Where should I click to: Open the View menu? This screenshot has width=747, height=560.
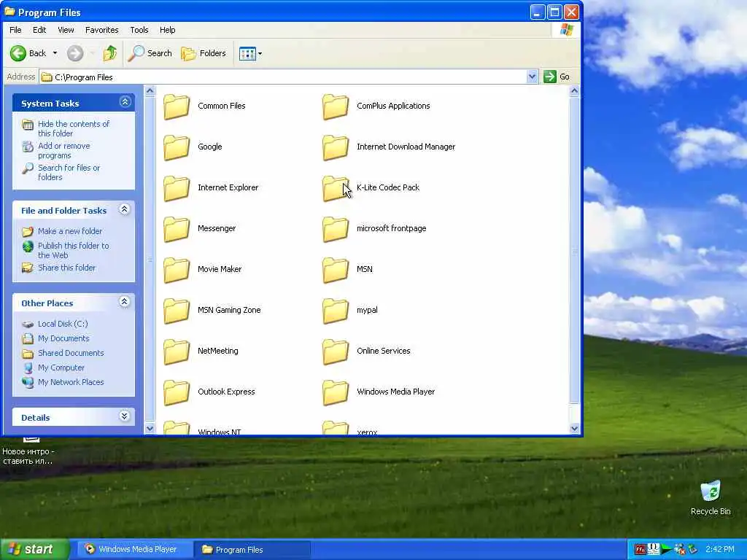pos(66,30)
